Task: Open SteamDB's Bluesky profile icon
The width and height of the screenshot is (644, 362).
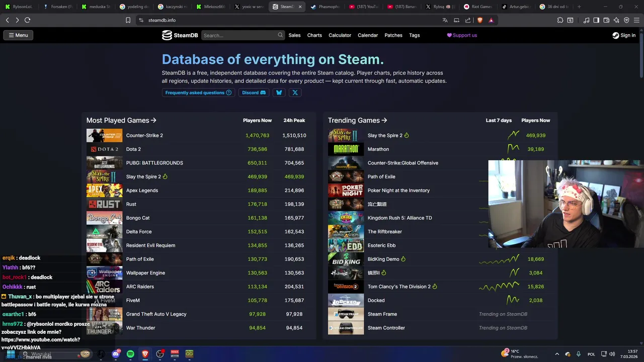Action: pyautogui.click(x=279, y=93)
